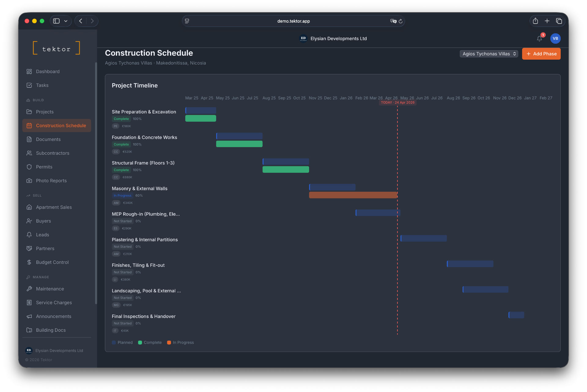
Task: Open the Leads section
Action: [29, 235]
